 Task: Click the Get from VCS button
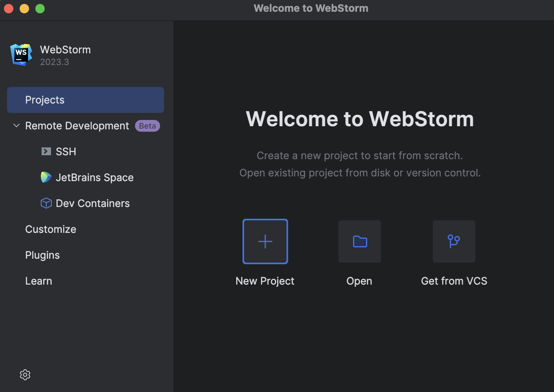click(454, 281)
